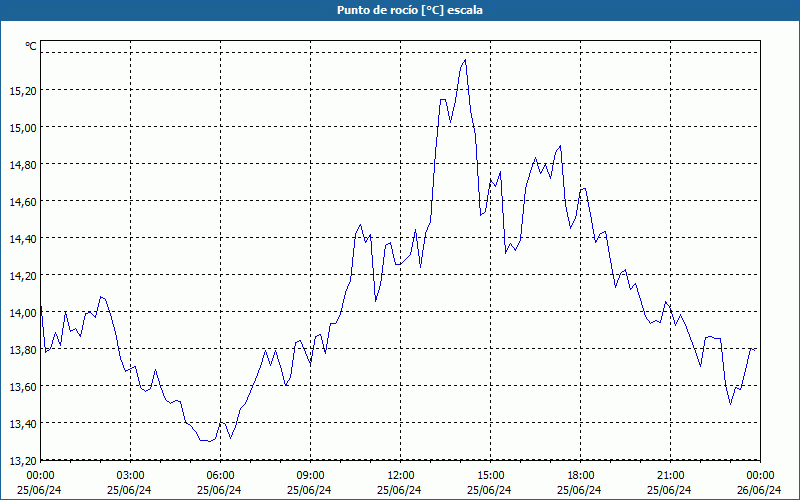Click the dew point curve's highest peak
The image size is (800, 500).
pos(465,60)
